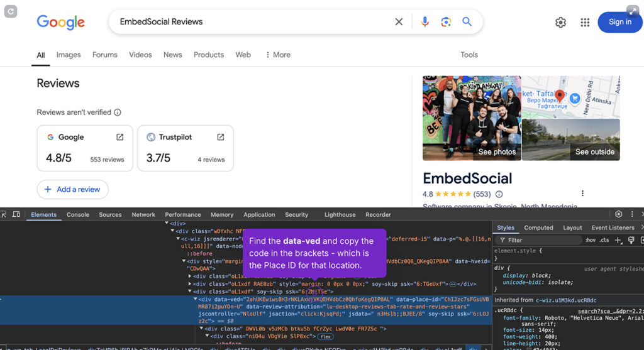Viewport: 644px width, 350px height.
Task: Select the DevTools Recorder tab
Action: [x=378, y=215]
